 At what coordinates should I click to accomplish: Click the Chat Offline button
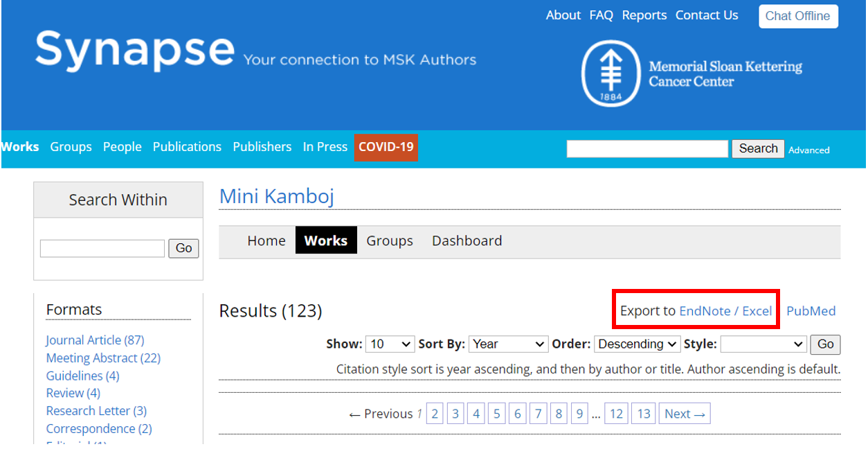(797, 17)
